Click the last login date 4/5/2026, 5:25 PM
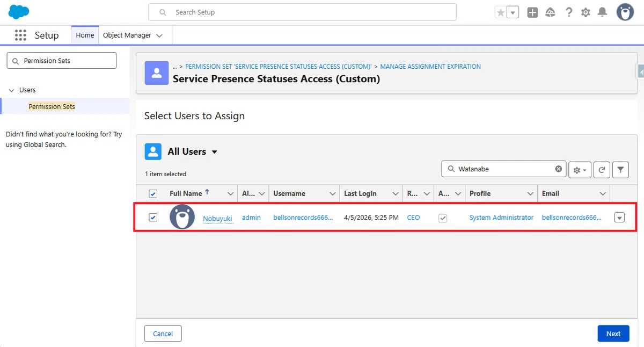Screen dimensions: 644x347 (x=371, y=218)
